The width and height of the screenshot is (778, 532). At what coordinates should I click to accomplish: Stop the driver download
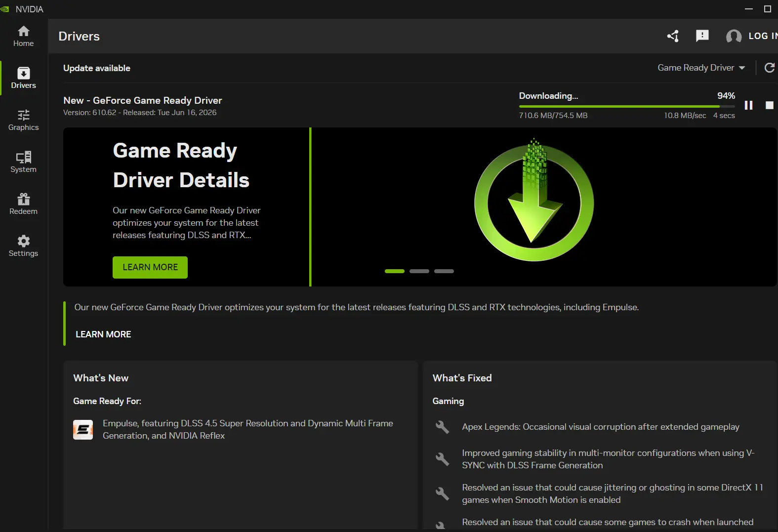[x=769, y=105]
